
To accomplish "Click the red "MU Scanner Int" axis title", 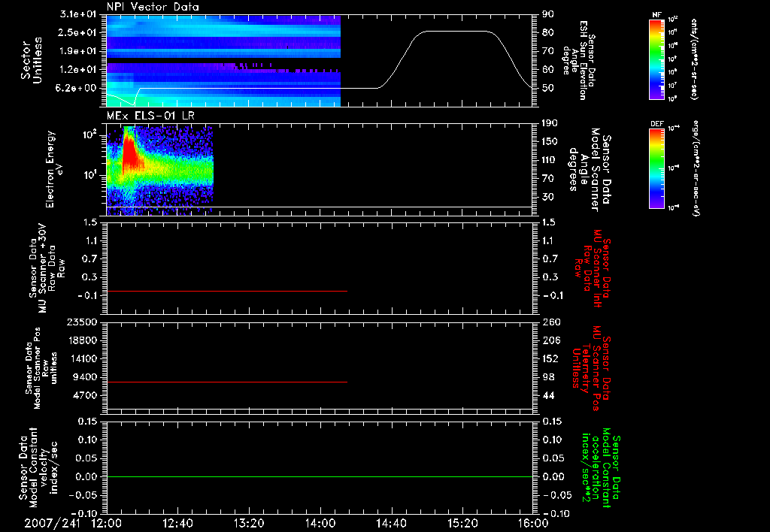I will tap(597, 268).
